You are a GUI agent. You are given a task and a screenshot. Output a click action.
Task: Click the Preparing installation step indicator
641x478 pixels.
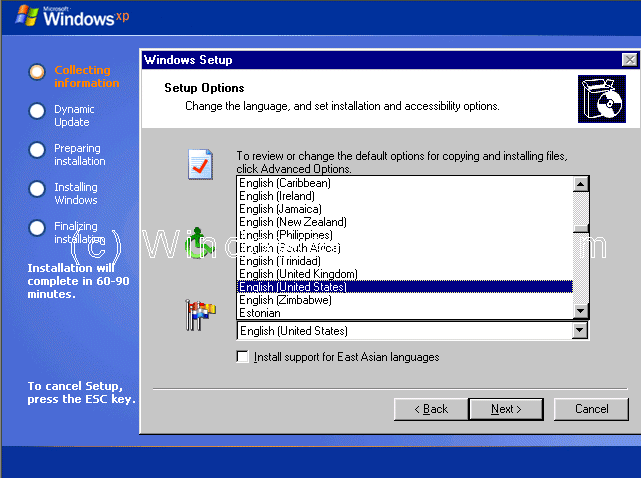pos(37,149)
